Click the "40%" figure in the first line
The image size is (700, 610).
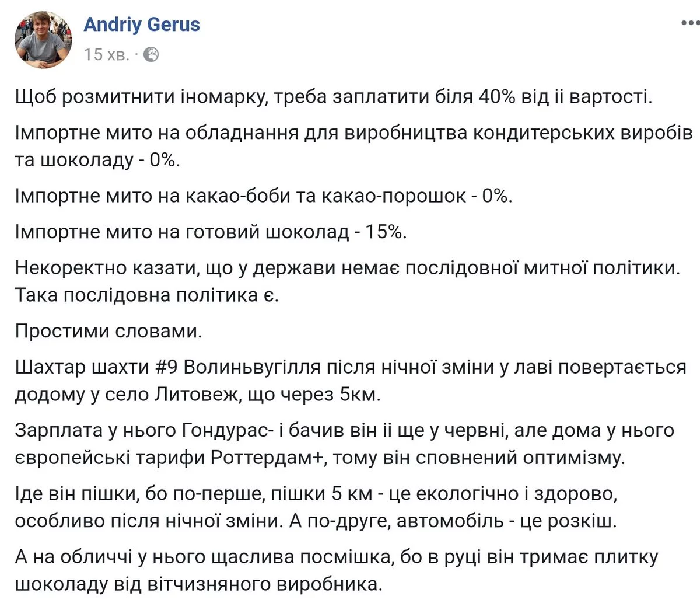point(497,96)
